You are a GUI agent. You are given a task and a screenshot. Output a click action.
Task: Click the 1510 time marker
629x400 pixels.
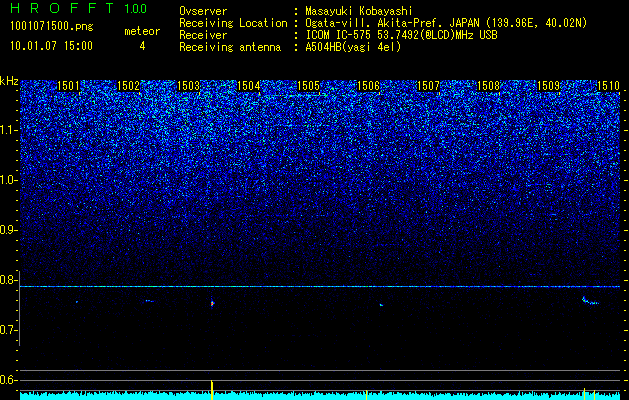[x=609, y=86]
